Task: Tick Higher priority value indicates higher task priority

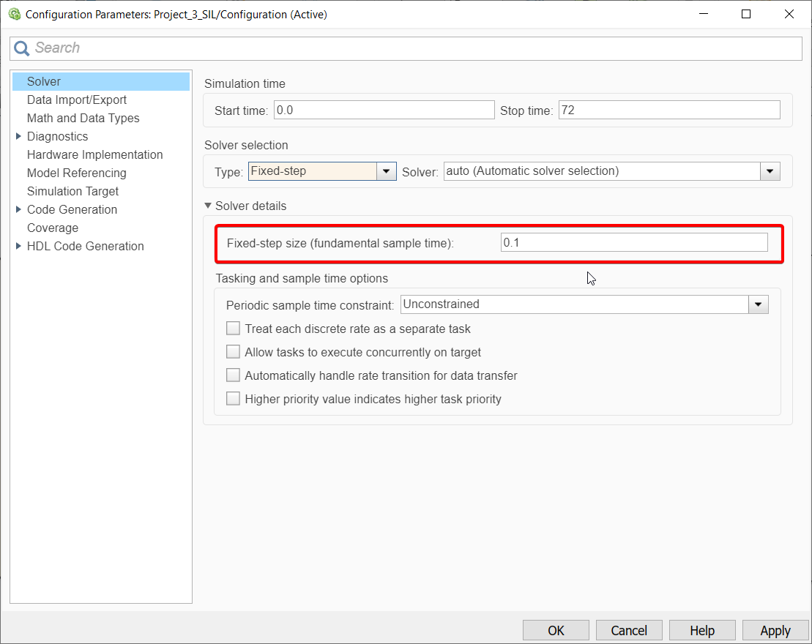Action: click(x=233, y=399)
